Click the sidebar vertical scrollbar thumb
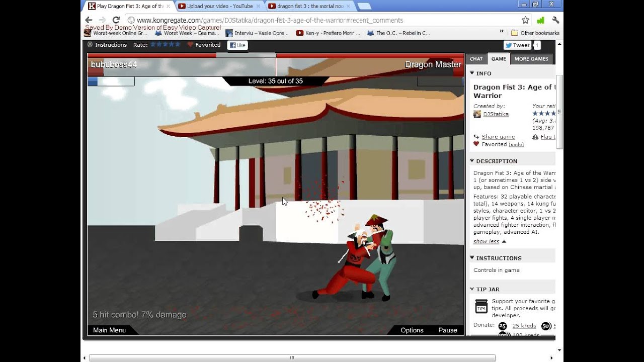The image size is (644, 362). tap(559, 112)
